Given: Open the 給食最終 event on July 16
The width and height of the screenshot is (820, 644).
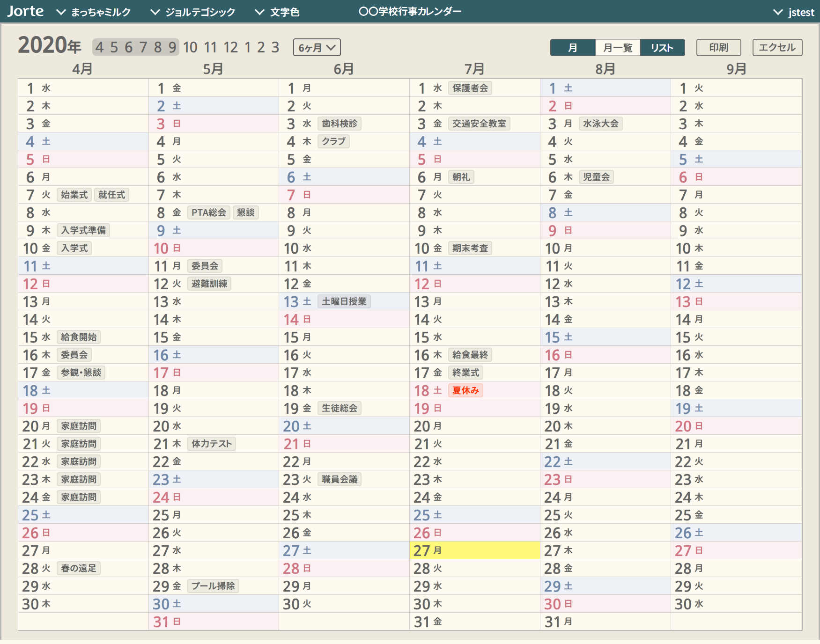Looking at the screenshot, I should (470, 355).
